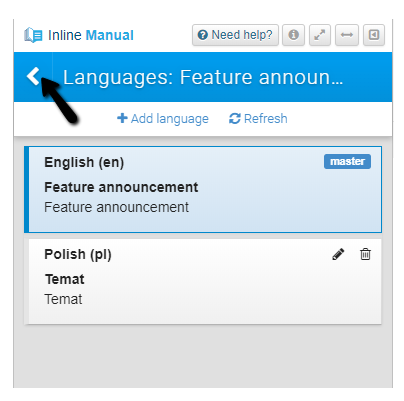Screen dimensions: 404x401
Task: Edit Polish translation with the pencil icon
Action: (338, 254)
